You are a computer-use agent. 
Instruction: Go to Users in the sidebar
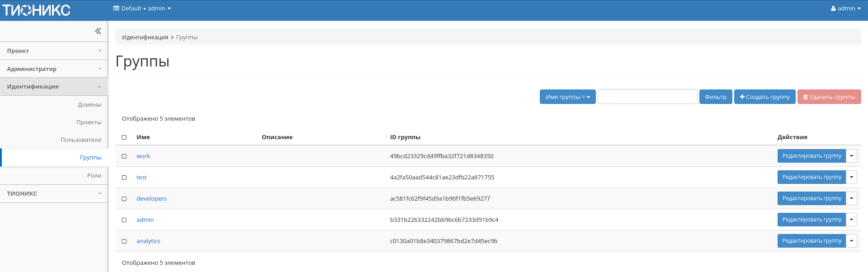point(81,140)
